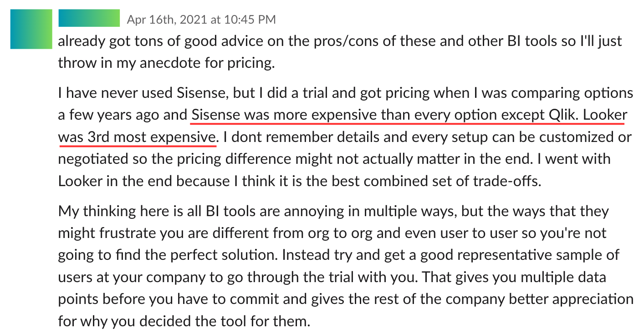
Task: Open the blurred sender name profile
Action: (89, 18)
